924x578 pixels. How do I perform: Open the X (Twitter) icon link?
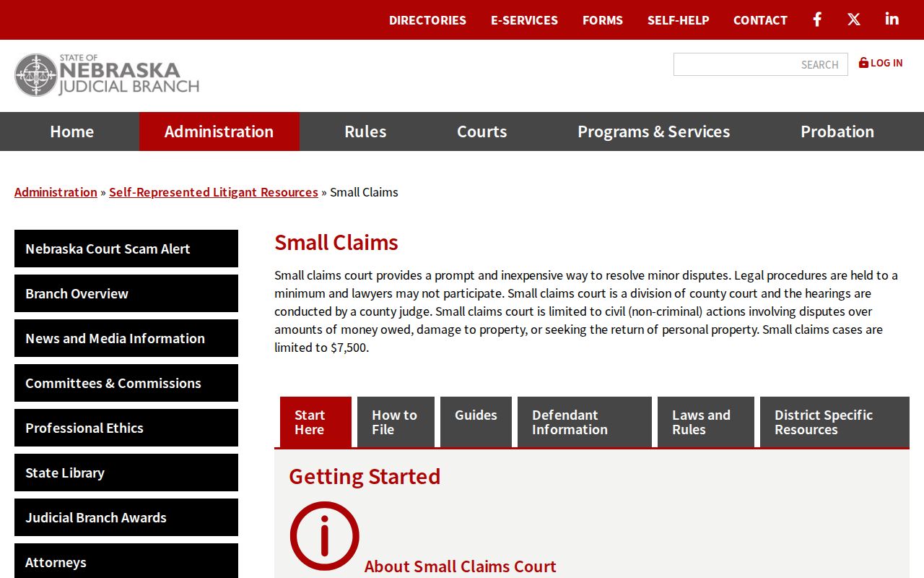[854, 20]
